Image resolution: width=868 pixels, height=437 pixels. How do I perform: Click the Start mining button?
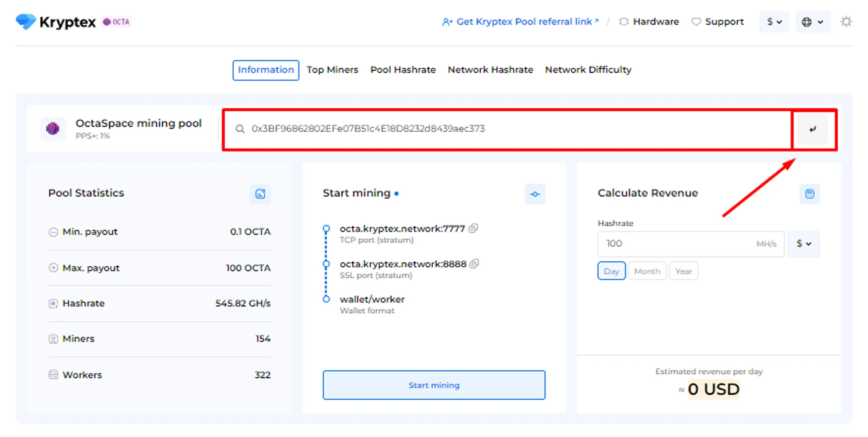[x=434, y=385]
